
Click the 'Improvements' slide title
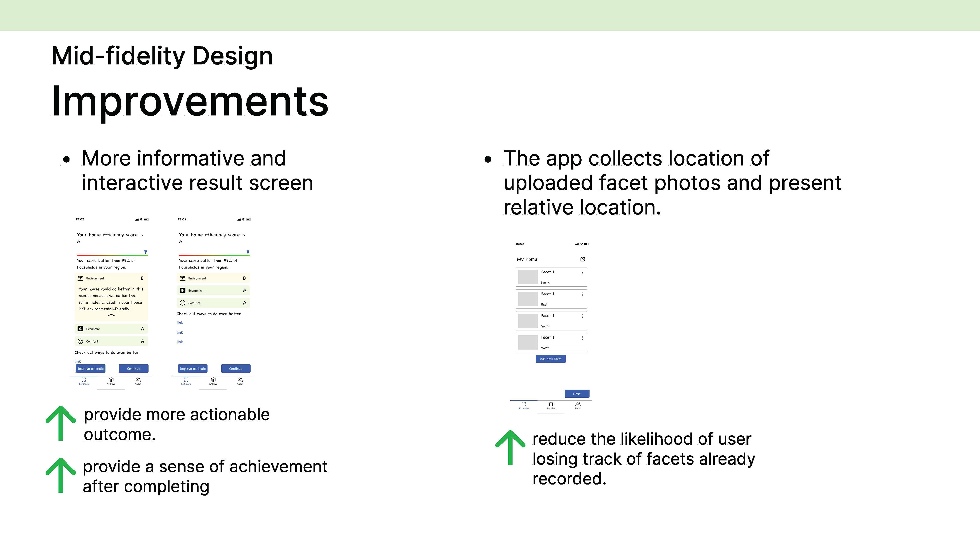(x=190, y=102)
